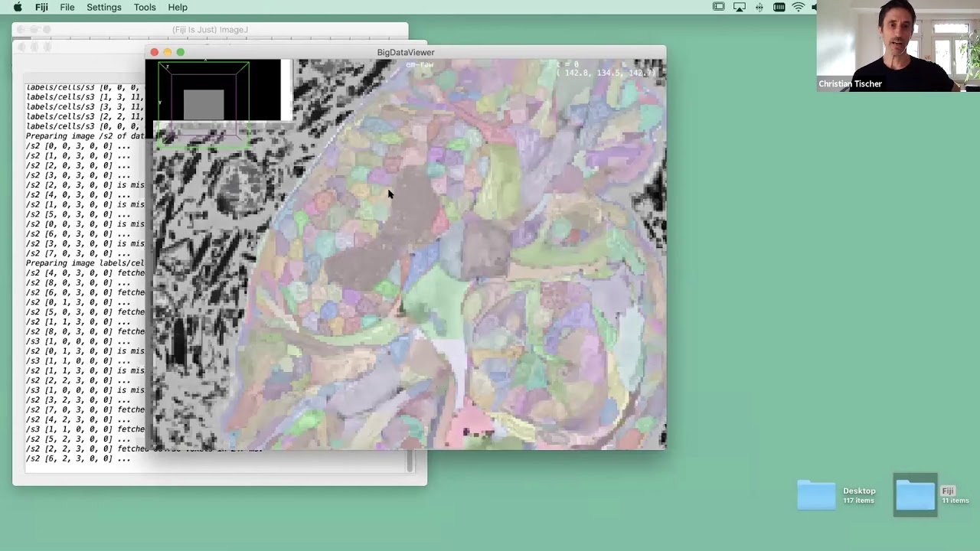Click log line '/s2 [5, 2, 3, 0, 0] ...'
The image size is (980, 551).
pyautogui.click(x=78, y=439)
